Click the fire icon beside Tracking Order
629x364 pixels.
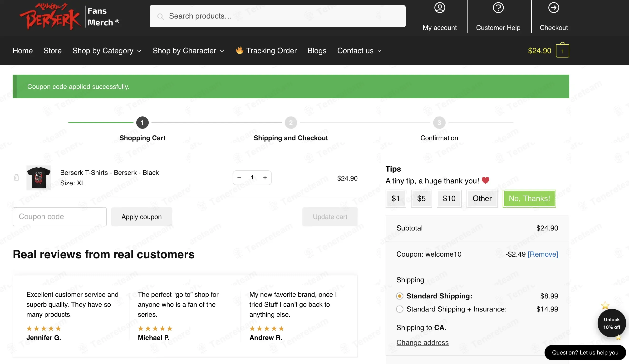[239, 50]
